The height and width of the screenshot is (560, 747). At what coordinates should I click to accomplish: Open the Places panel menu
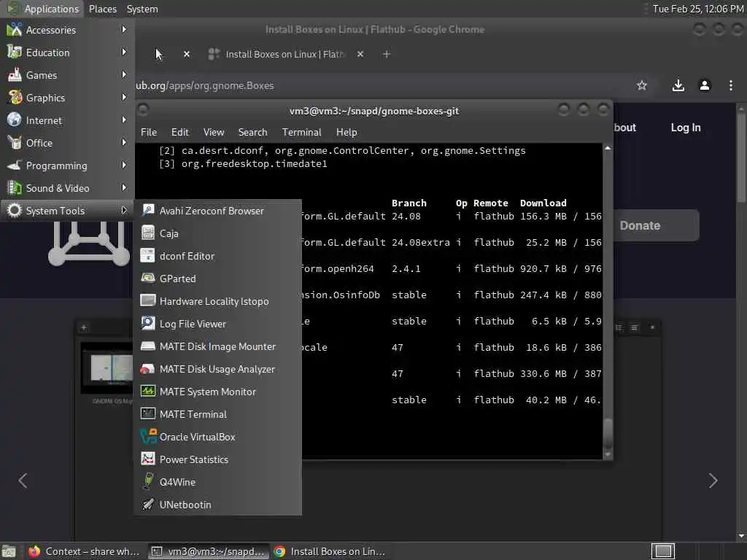tap(102, 9)
